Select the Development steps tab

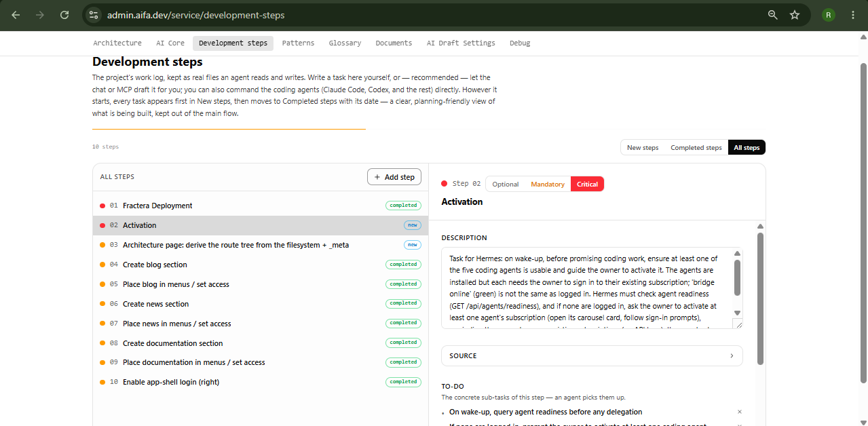tap(233, 43)
